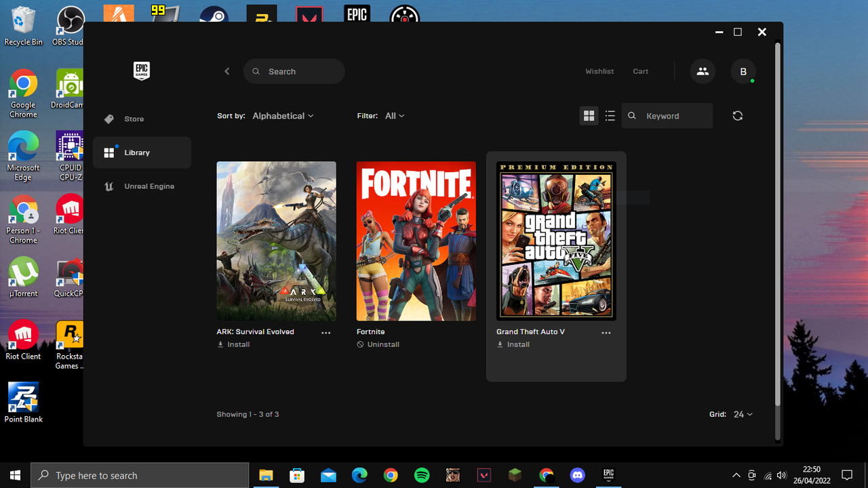The height and width of the screenshot is (488, 868).
Task: Focus the Keyword filter field
Action: coord(667,116)
